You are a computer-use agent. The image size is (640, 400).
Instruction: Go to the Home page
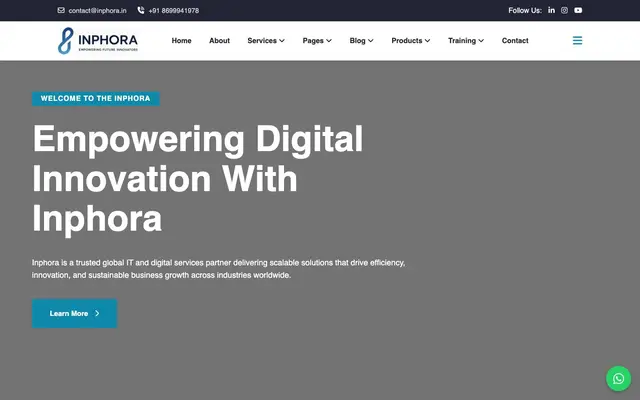coord(181,40)
